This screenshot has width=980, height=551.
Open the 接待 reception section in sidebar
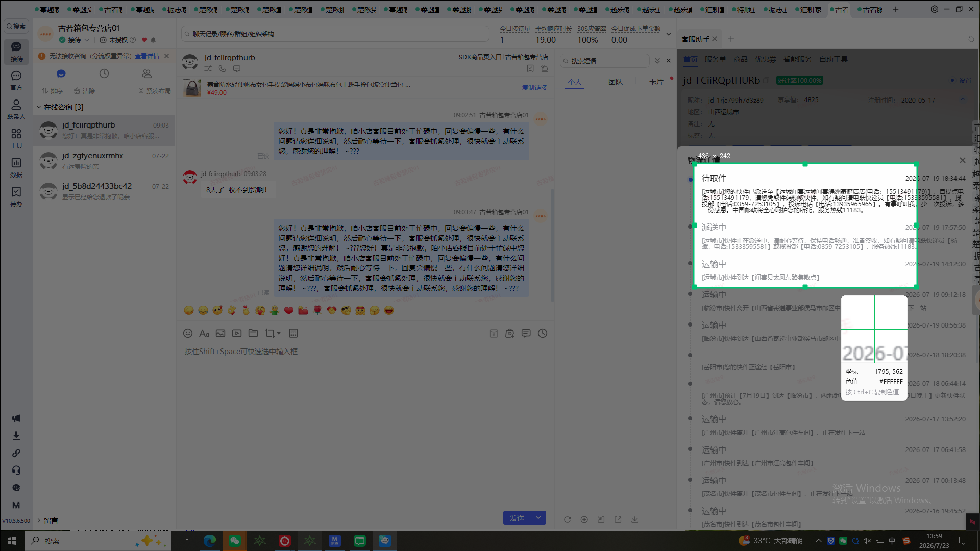16,52
